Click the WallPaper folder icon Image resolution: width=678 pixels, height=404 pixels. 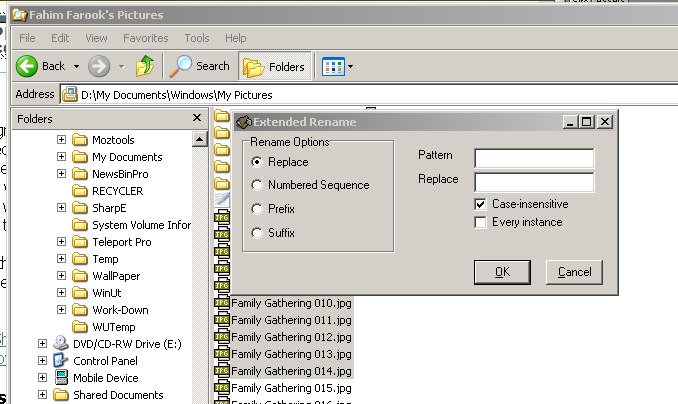pyautogui.click(x=80, y=276)
